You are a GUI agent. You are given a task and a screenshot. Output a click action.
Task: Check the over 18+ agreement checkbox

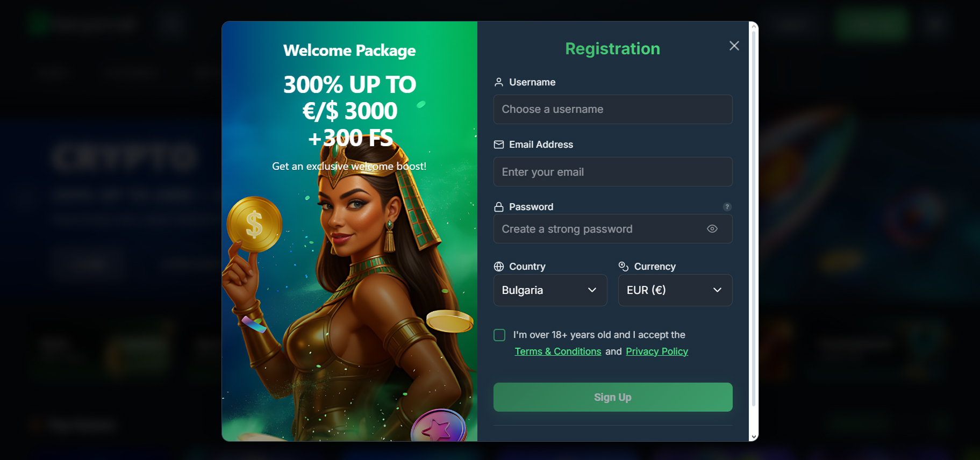click(499, 335)
